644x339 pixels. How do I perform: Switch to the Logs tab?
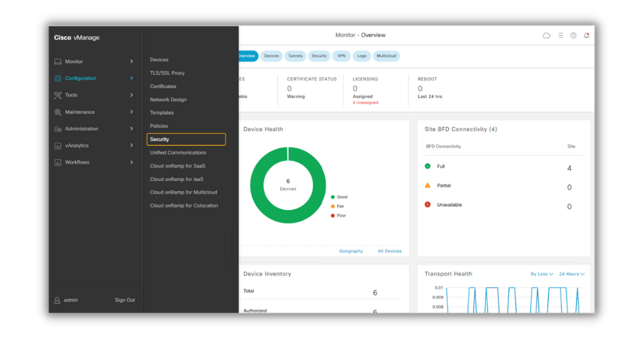362,56
